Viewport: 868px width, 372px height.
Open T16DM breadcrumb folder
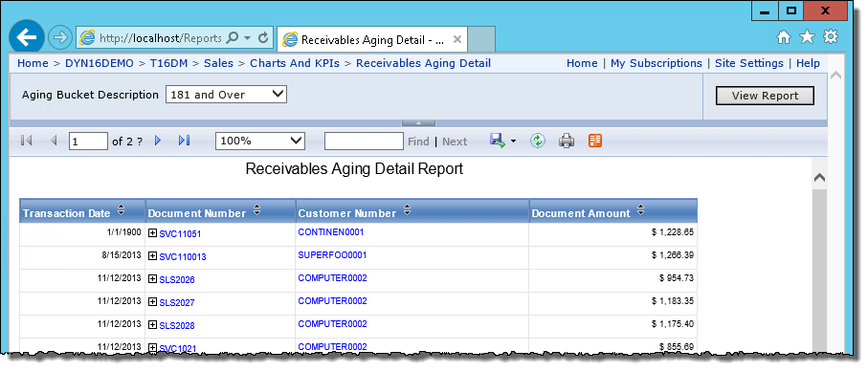tap(168, 63)
